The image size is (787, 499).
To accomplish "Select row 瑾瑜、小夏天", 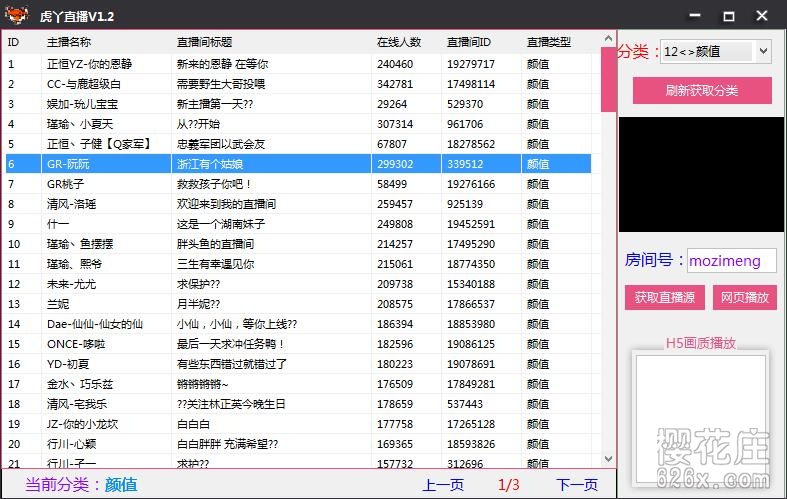I will tap(298, 124).
